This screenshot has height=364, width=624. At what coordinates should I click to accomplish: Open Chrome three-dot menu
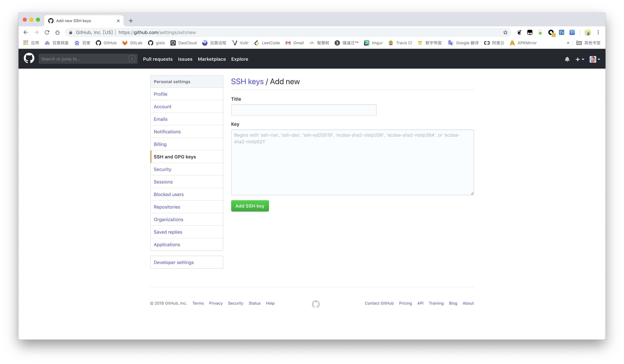click(x=598, y=32)
